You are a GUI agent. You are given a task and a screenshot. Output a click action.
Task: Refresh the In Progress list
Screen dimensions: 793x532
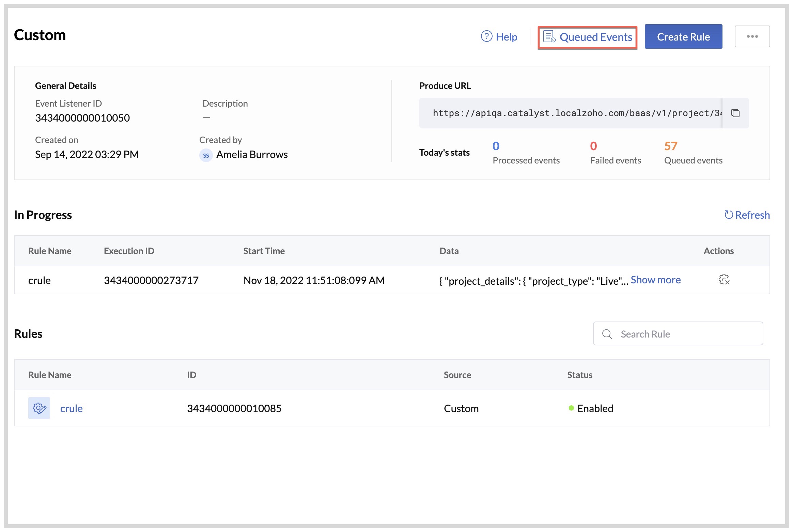point(753,215)
